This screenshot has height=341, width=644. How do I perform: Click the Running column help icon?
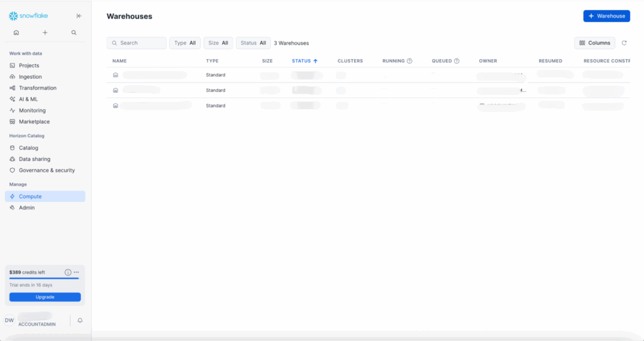click(x=409, y=61)
